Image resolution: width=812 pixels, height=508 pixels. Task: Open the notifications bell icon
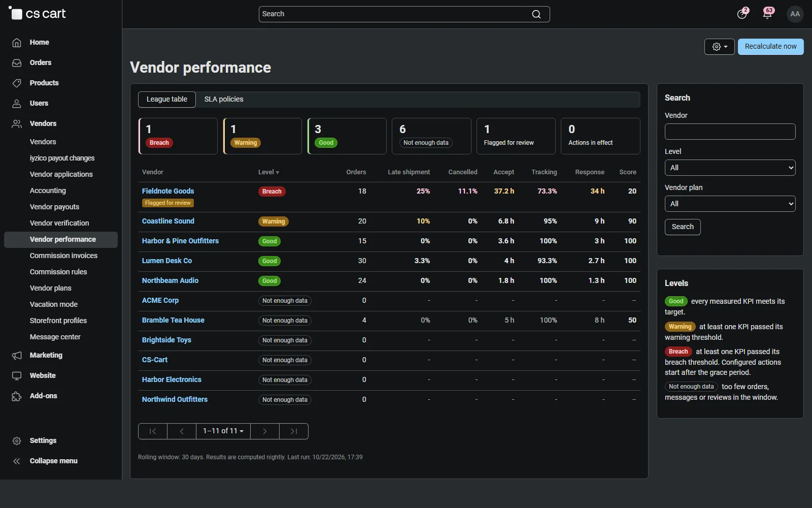pyautogui.click(x=767, y=14)
